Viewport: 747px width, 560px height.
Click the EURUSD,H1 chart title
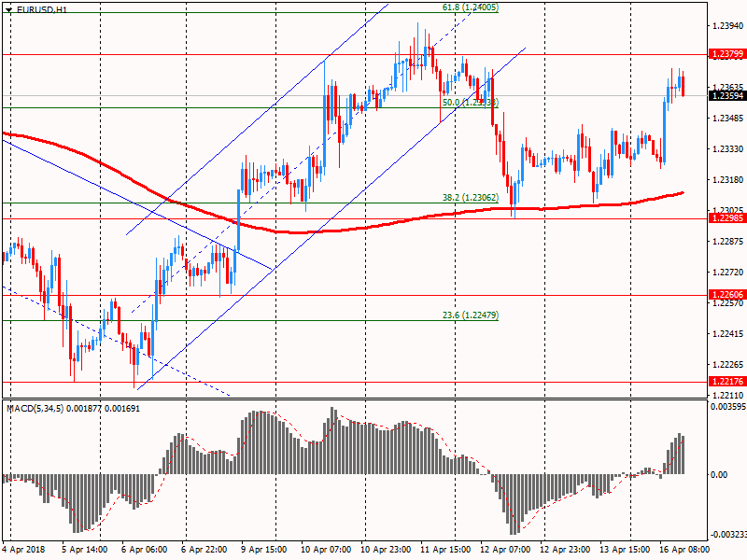click(42, 9)
